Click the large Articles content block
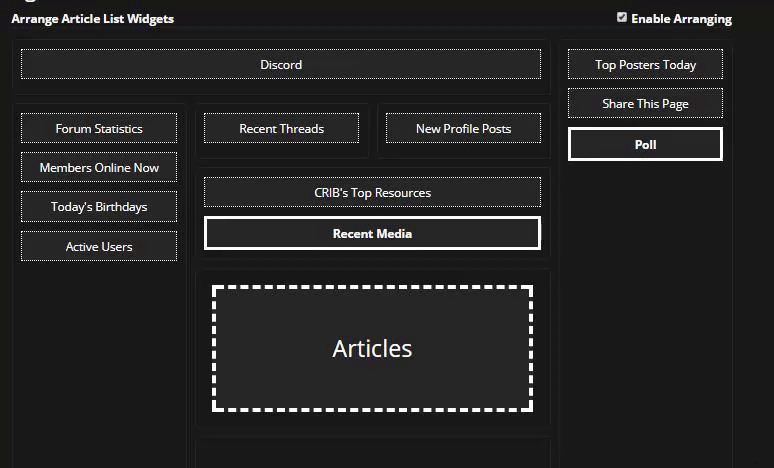Image resolution: width=774 pixels, height=468 pixels. coord(372,349)
